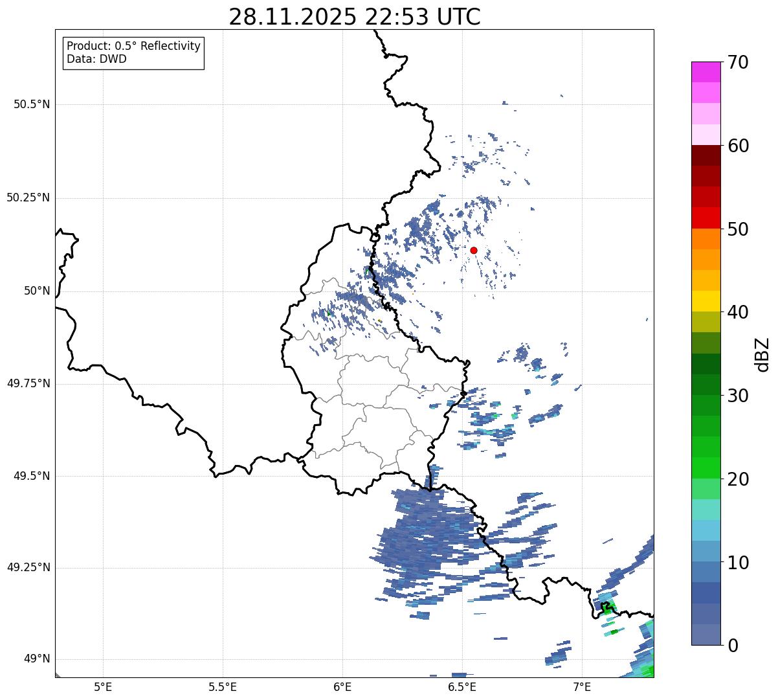The image size is (778, 700).
Task: Click the colorbar tick label 50
Action: click(739, 229)
